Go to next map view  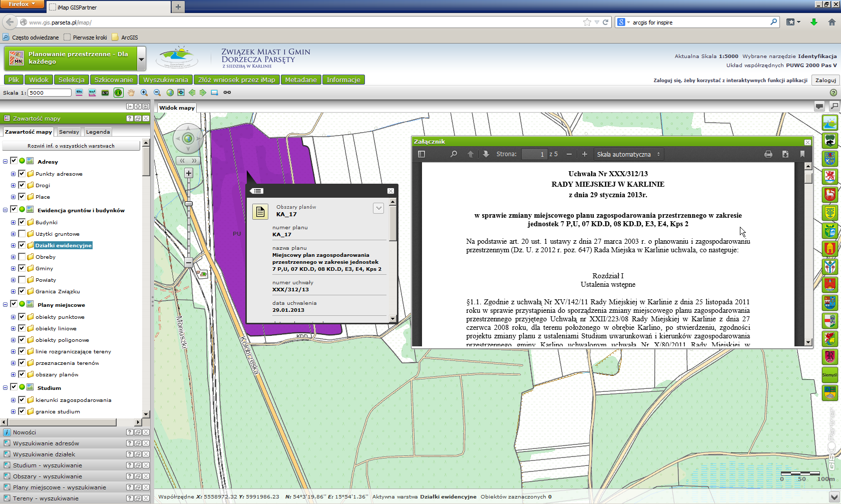203,93
